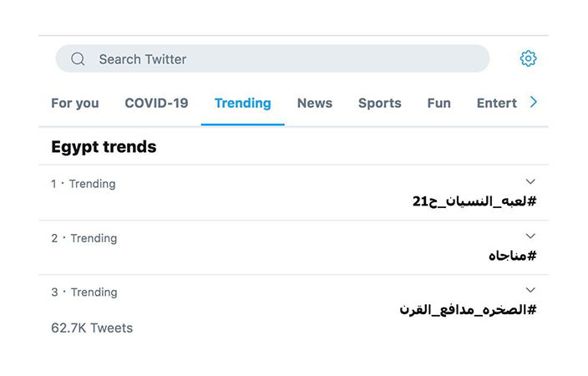Screen dimensions: 588x376
Task: Switch to the For you tab
Action: (x=75, y=104)
